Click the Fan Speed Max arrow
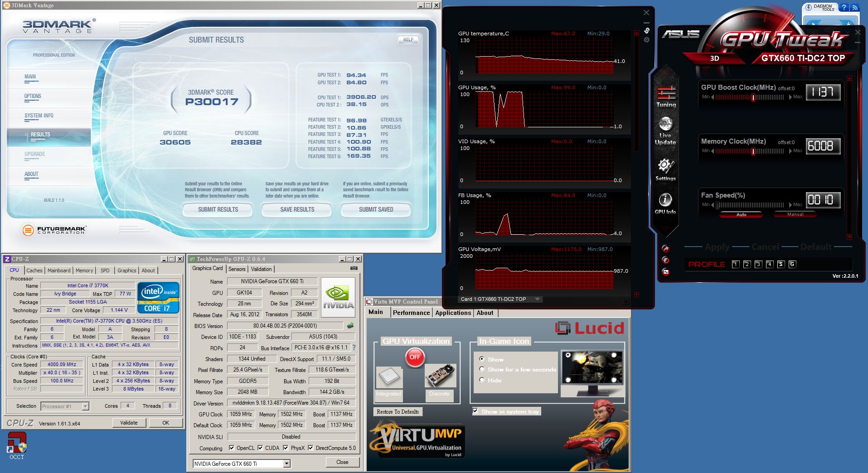868x473 pixels. (x=790, y=205)
